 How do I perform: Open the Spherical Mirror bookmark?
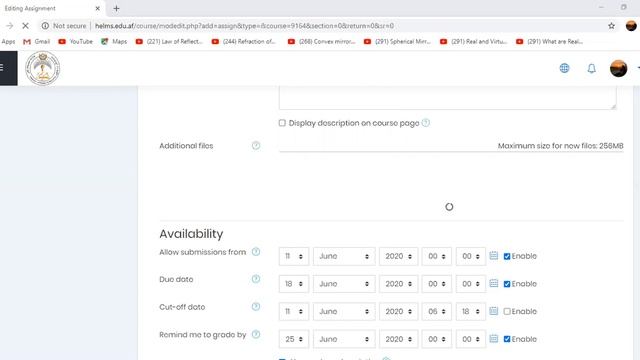coord(398,42)
